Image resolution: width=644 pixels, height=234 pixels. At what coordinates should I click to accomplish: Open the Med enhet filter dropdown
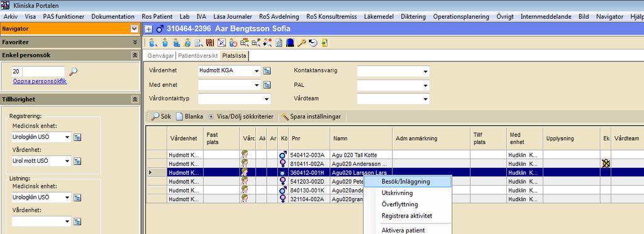coord(257,85)
